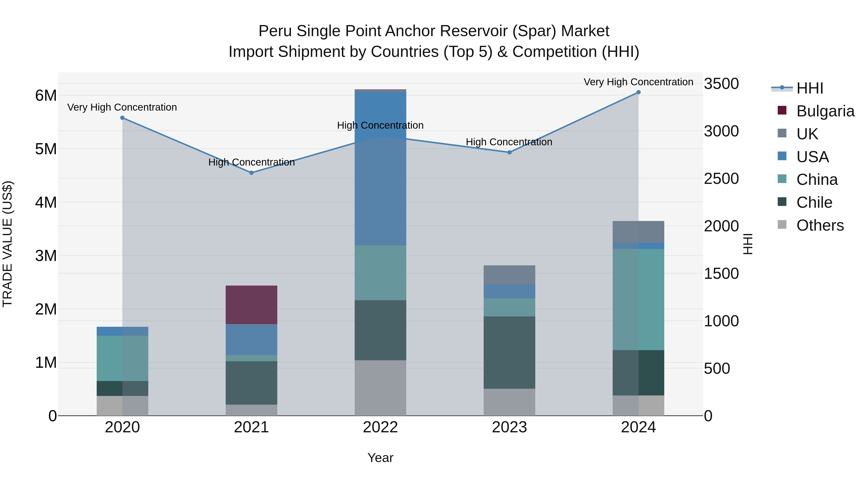Click the 2023 HHI line data point

(509, 152)
